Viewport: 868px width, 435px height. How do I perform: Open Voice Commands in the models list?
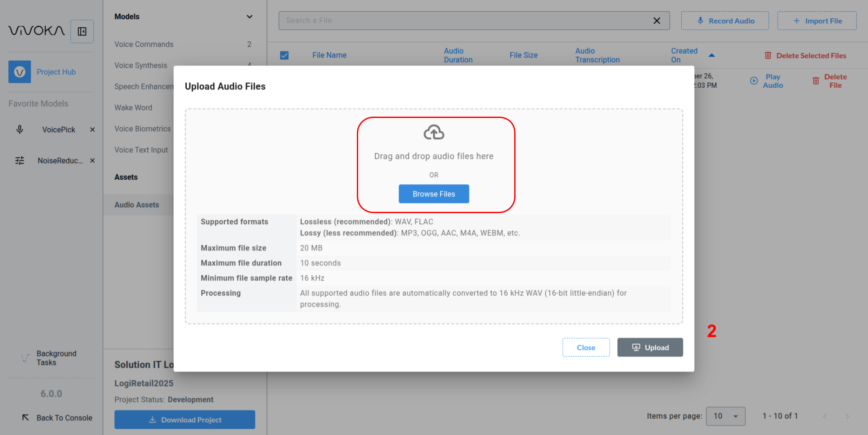(144, 44)
